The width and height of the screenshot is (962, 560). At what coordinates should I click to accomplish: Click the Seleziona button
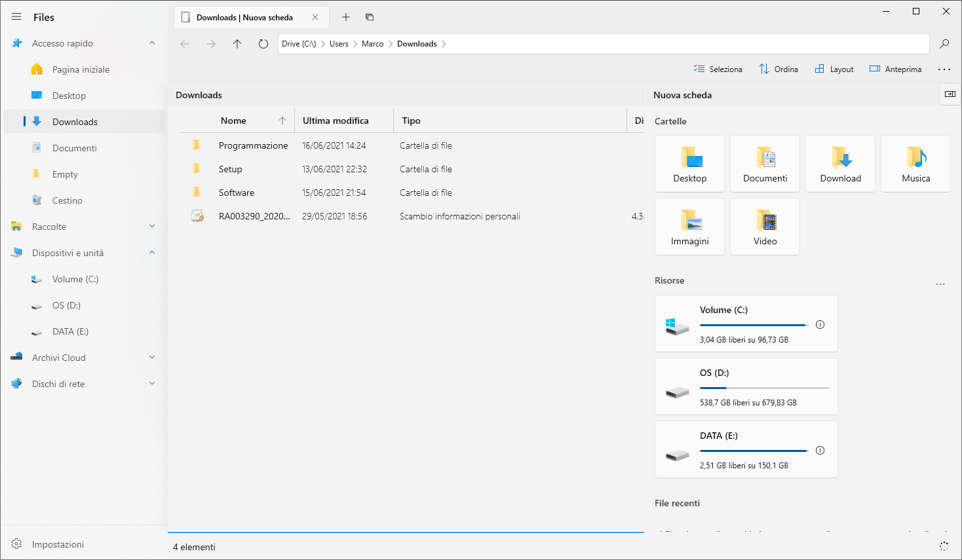pyautogui.click(x=718, y=69)
